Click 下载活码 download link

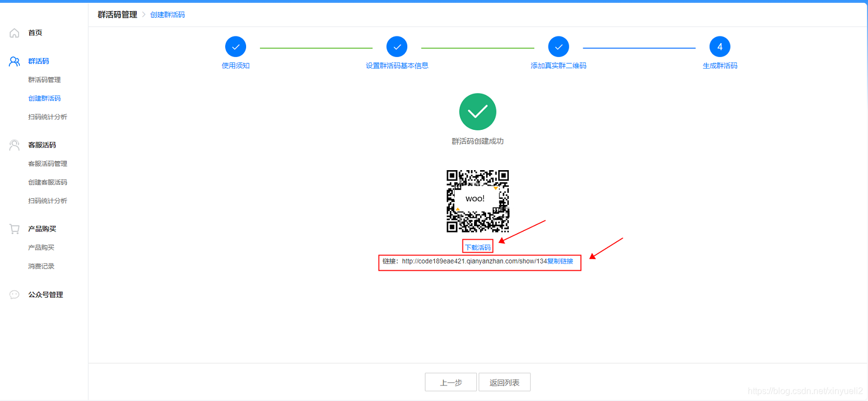click(478, 247)
